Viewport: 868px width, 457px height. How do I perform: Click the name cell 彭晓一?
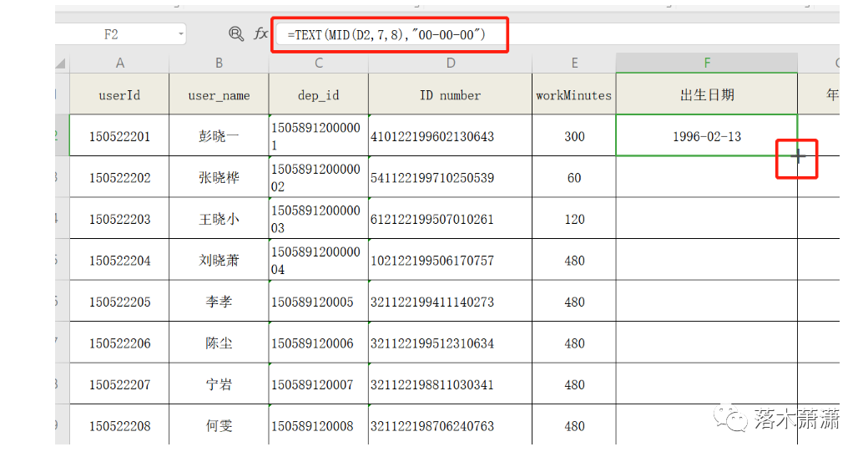click(219, 135)
